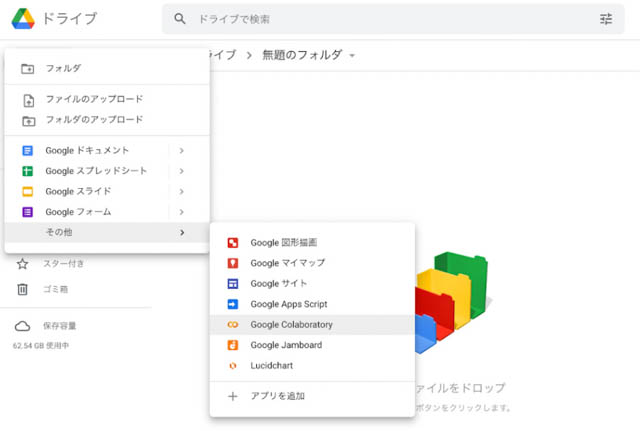Click the green Google Sheets icon
The width and height of the screenshot is (640, 431).
pos(27,171)
